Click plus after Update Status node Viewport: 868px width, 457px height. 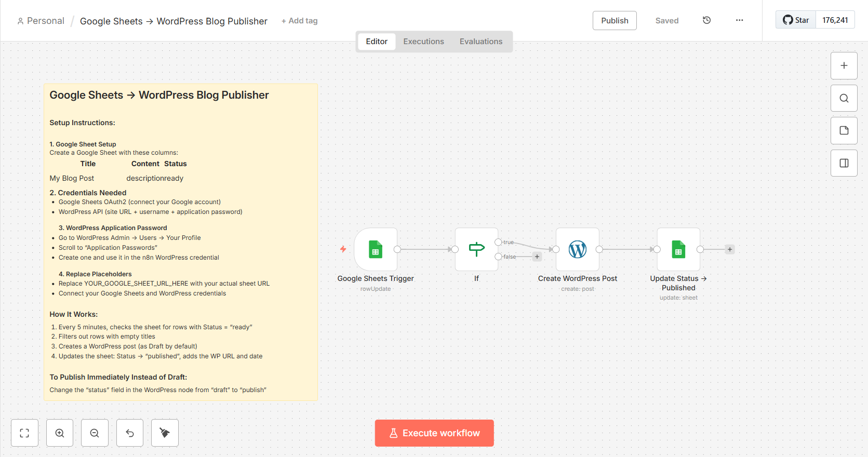(730, 249)
